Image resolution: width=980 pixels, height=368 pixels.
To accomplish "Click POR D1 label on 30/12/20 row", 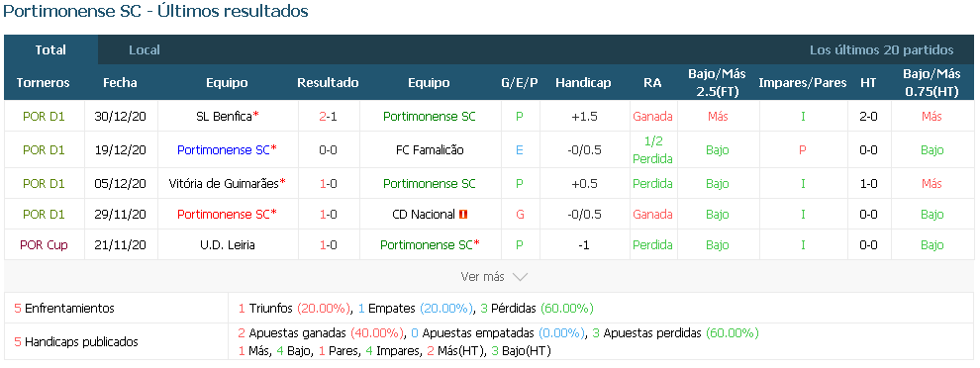I will point(44,116).
